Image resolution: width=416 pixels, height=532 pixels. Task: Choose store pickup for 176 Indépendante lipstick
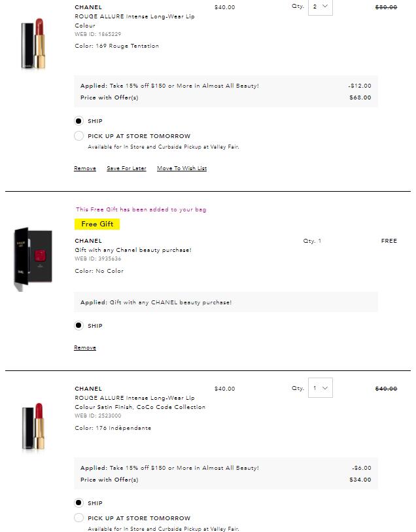tap(78, 518)
